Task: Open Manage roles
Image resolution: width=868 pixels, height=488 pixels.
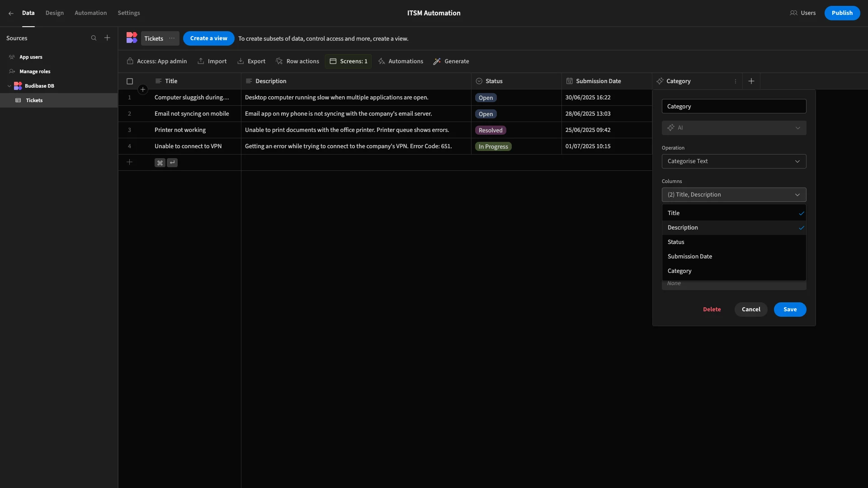Action: pos(35,71)
